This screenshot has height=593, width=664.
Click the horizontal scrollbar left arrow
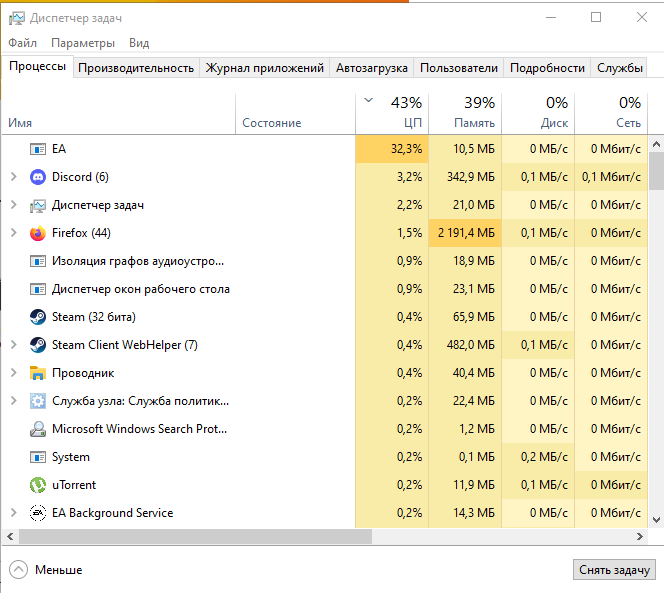10,537
